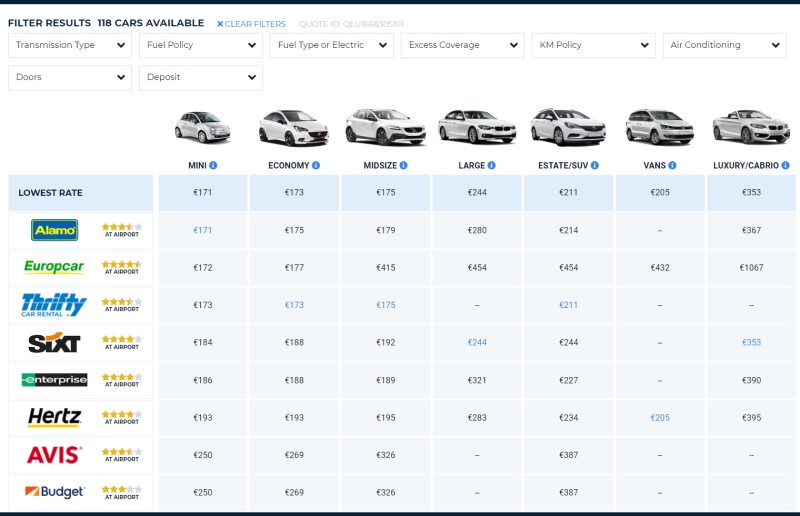
Task: Click the lowest Luxury/Cabrio rate €353 in the Lowest Rate row
Action: 751,192
